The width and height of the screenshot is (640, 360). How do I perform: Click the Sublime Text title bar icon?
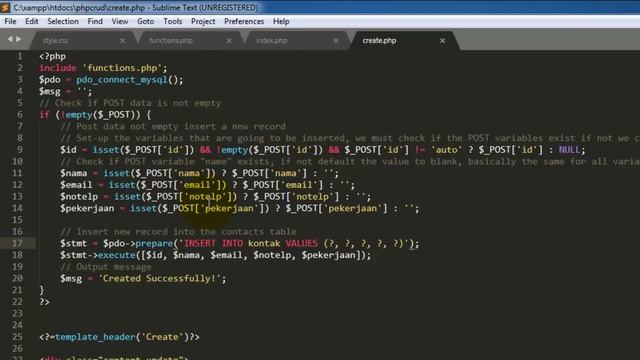pyautogui.click(x=5, y=7)
